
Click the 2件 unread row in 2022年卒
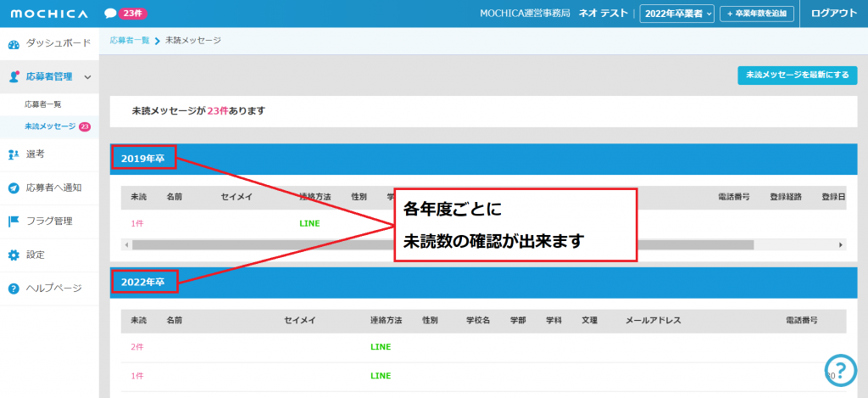pos(137,347)
